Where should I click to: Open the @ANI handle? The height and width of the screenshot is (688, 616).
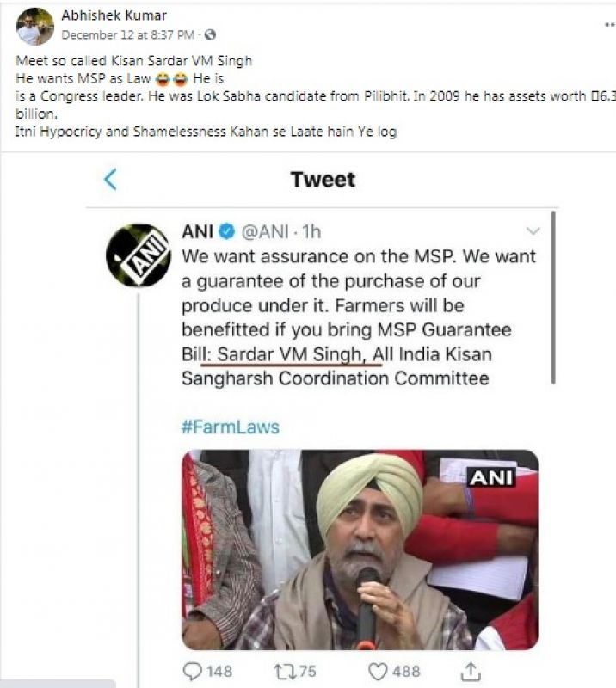[x=268, y=231]
